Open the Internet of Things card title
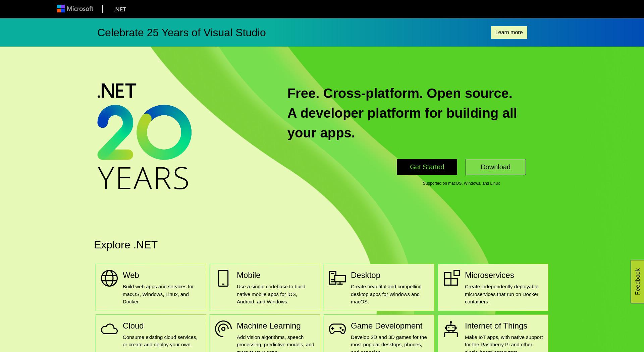Image resolution: width=644 pixels, height=352 pixels. pos(496,326)
